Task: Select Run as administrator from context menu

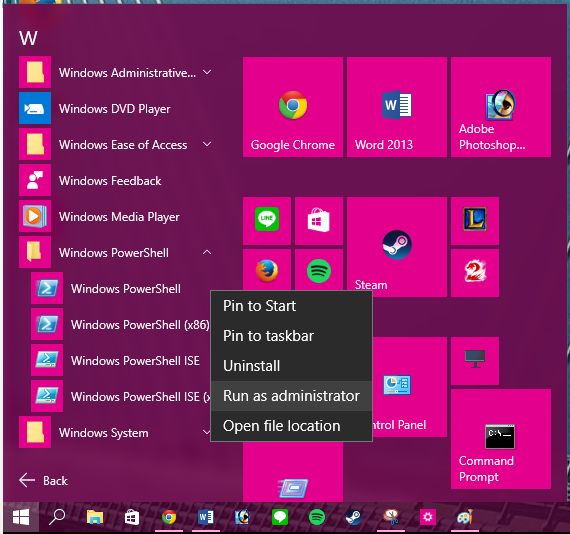Action: point(291,396)
